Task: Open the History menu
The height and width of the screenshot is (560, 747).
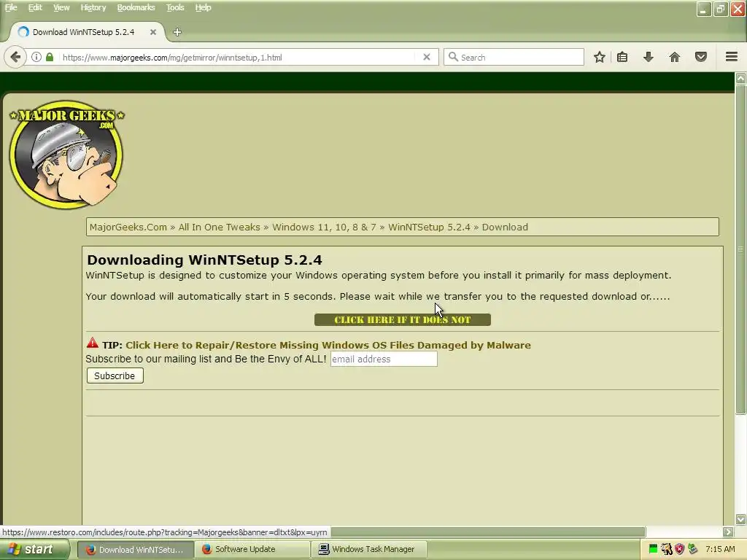Action: [x=93, y=7]
